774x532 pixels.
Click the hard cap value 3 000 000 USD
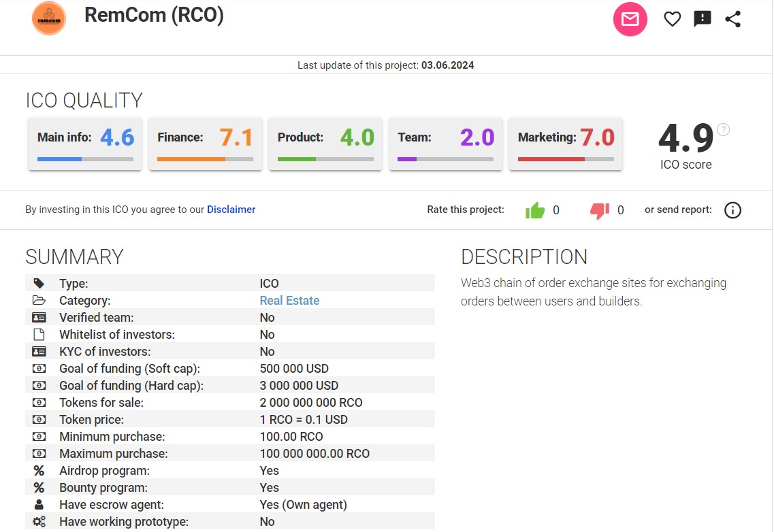click(299, 386)
